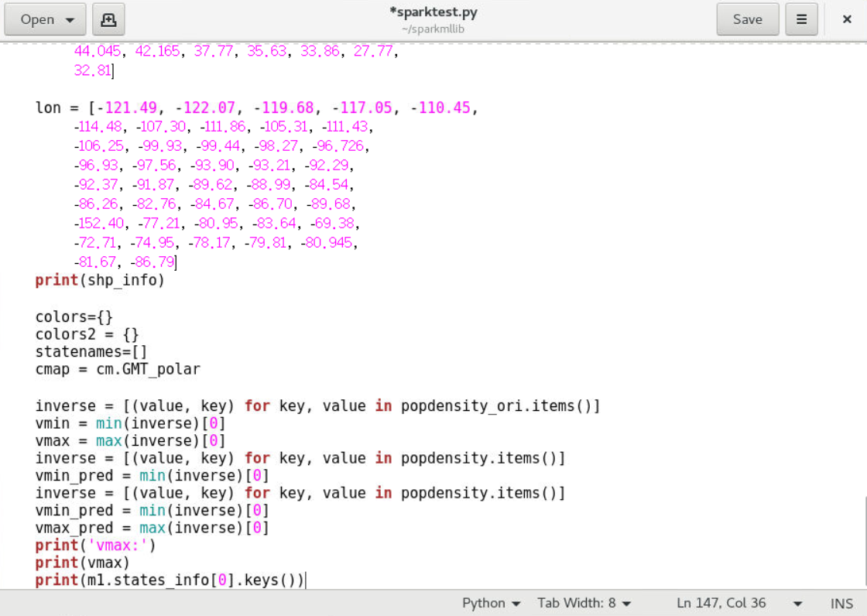The image size is (867, 616).
Task: Click the 'cmap = cm.GMT_polar' line
Action: coord(118,369)
